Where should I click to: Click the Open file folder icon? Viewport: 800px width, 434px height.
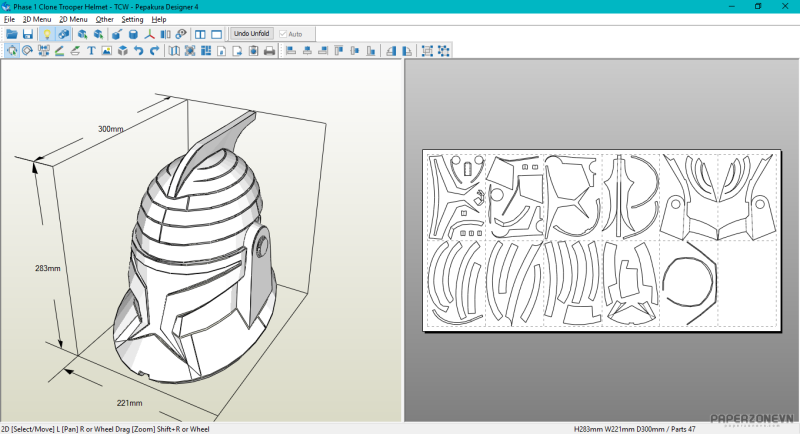[12, 34]
